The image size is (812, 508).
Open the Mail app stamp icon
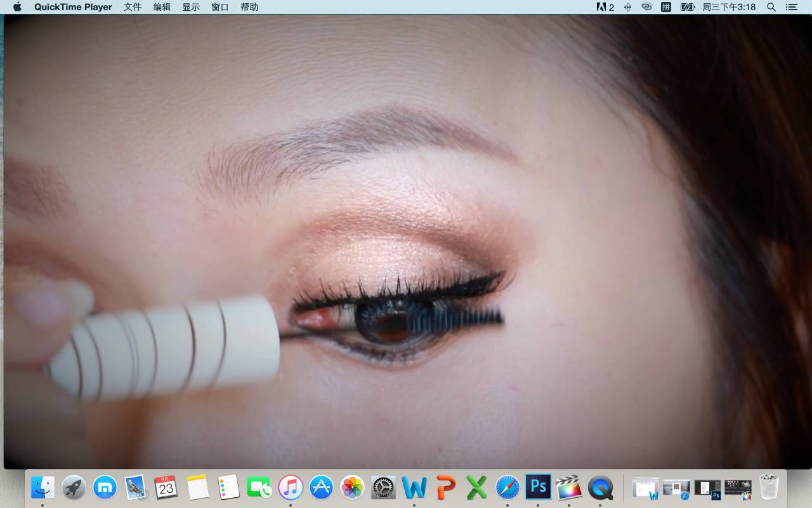(x=136, y=488)
